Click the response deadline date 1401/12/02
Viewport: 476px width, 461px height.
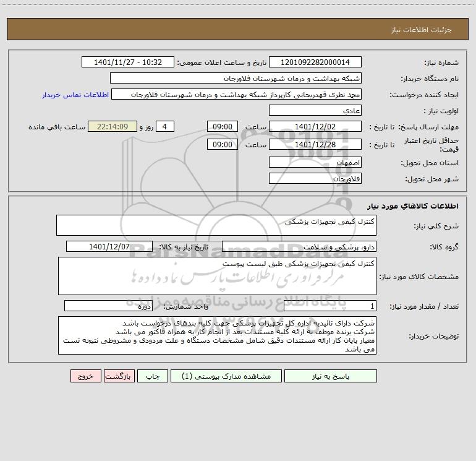(315, 126)
